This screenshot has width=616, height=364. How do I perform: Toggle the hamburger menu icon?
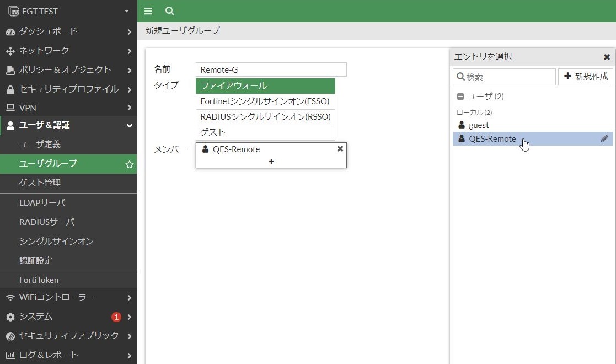148,11
